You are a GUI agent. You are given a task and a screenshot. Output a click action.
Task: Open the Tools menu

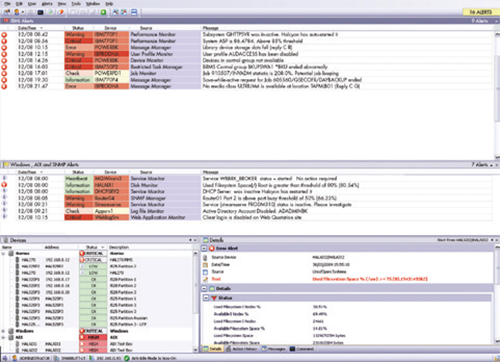tap(76, 4)
